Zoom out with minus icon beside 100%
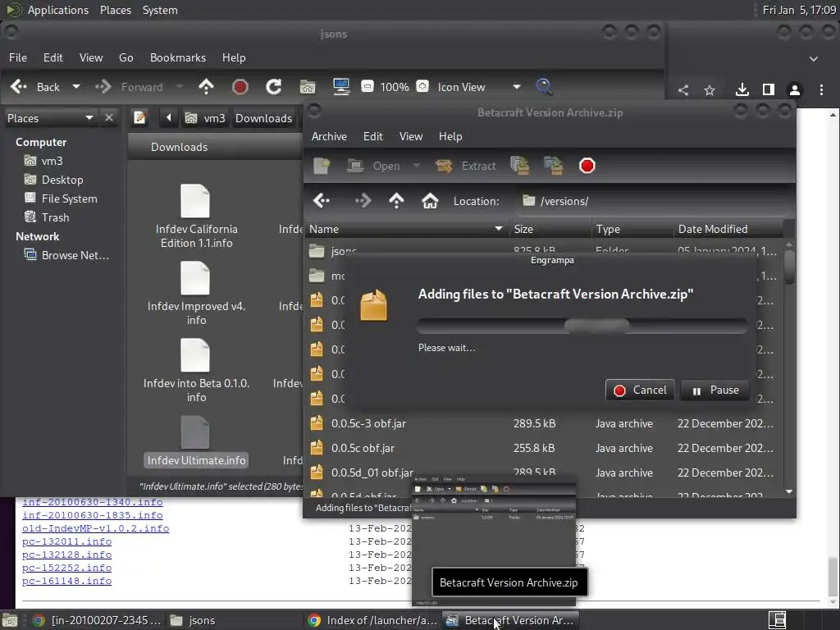Image resolution: width=840 pixels, height=630 pixels. 367,86
